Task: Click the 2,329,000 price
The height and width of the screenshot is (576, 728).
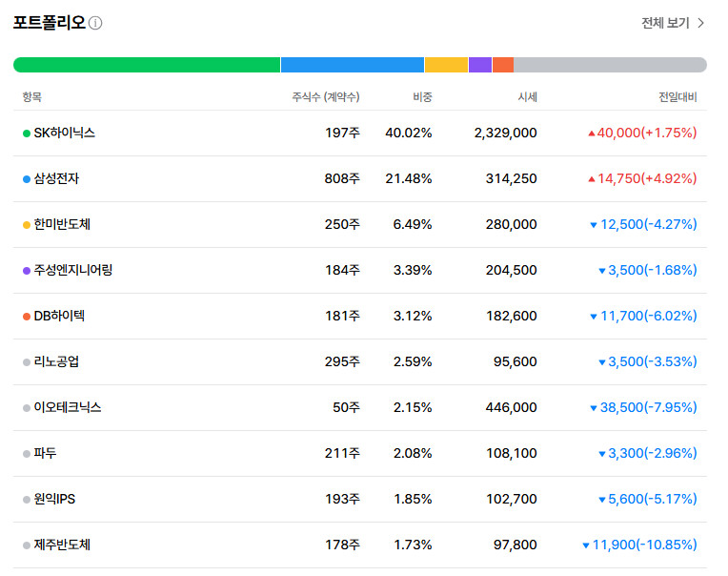Action: point(506,133)
